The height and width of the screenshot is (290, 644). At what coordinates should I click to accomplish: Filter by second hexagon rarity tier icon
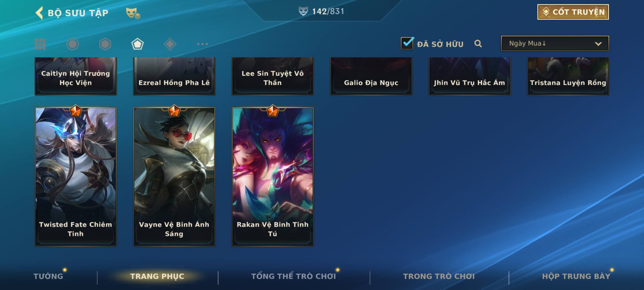point(105,44)
